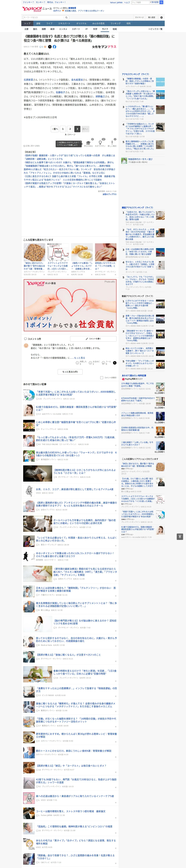The image size is (186, 868).
Task: Open the エキスパート navigation tab
Action: coord(64,24)
